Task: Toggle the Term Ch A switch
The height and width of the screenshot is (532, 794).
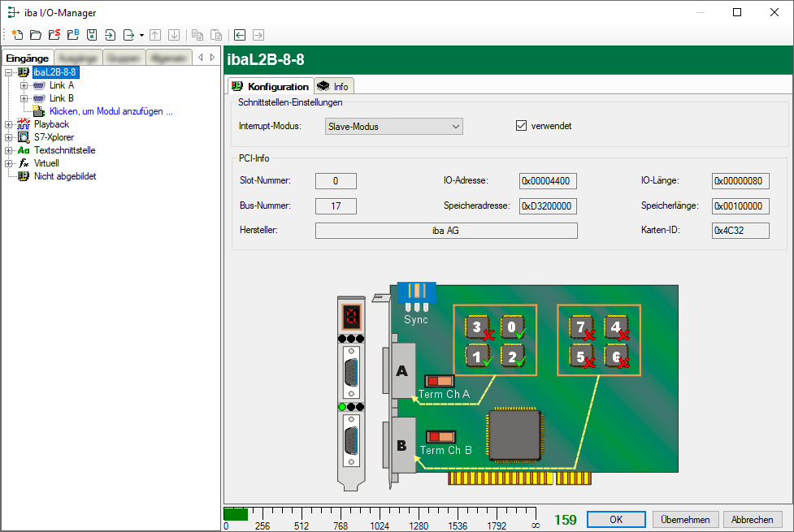Action: click(x=440, y=380)
